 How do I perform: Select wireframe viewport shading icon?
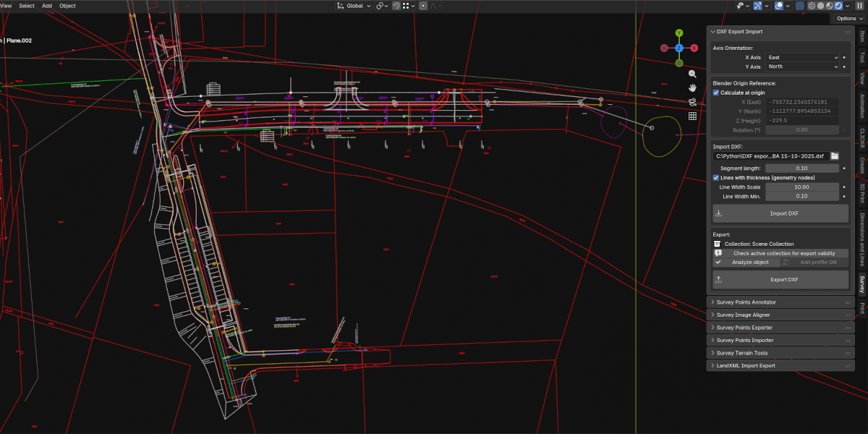coord(812,6)
